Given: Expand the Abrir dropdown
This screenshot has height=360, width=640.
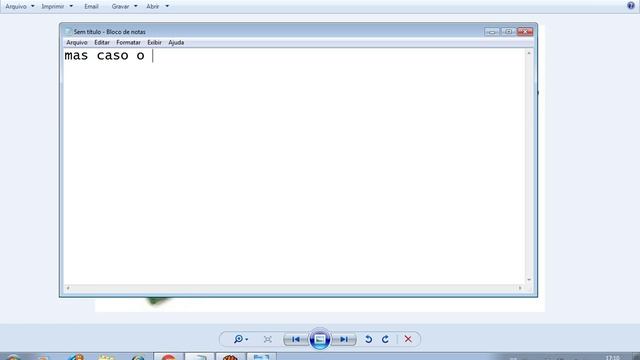Looking at the screenshot, I should (x=158, y=7).
